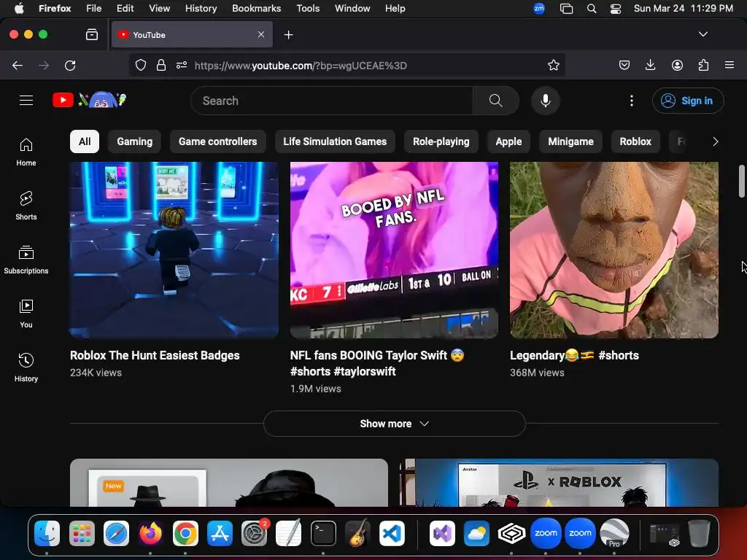Open the History menu in menu bar
747x560 pixels.
click(201, 8)
